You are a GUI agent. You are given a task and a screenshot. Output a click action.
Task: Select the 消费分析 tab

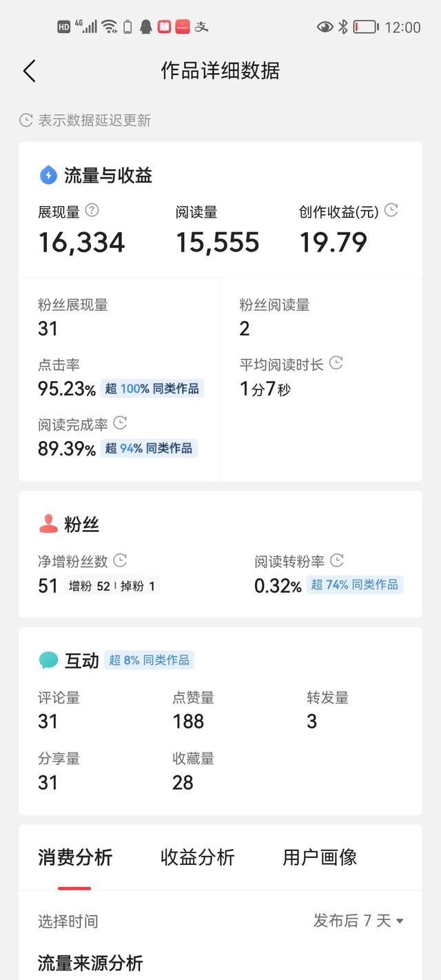click(x=75, y=857)
